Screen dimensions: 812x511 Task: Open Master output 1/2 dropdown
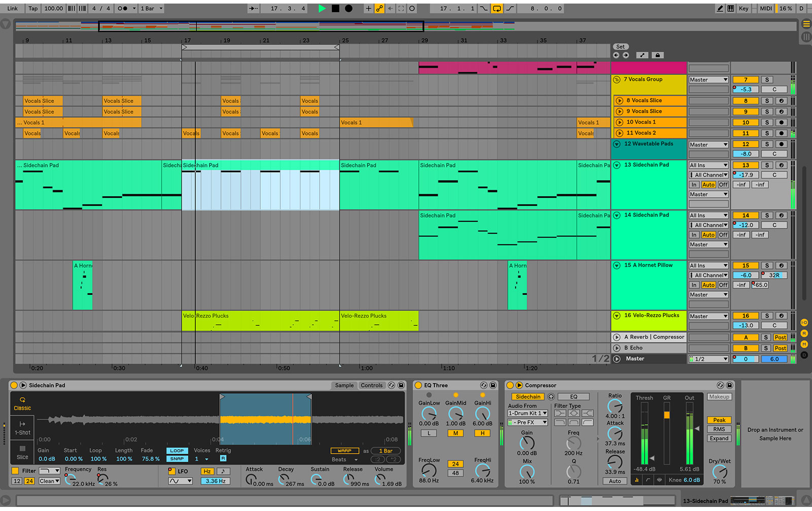point(708,359)
